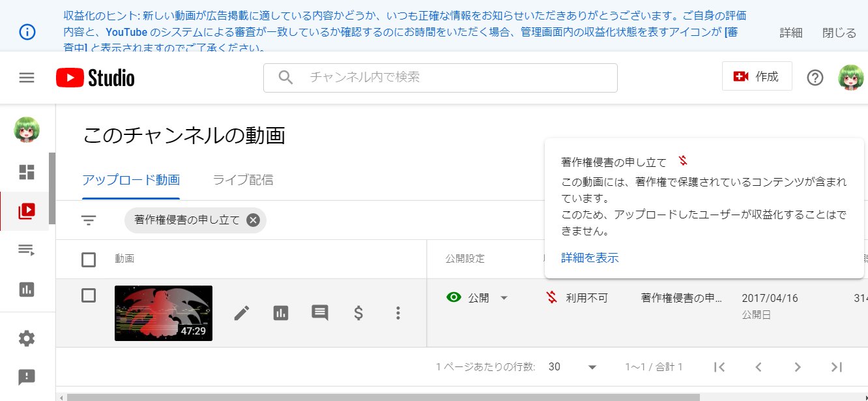Viewport: 868px width, 401px height.
Task: Open video analytics via the chart icon
Action: click(x=281, y=312)
